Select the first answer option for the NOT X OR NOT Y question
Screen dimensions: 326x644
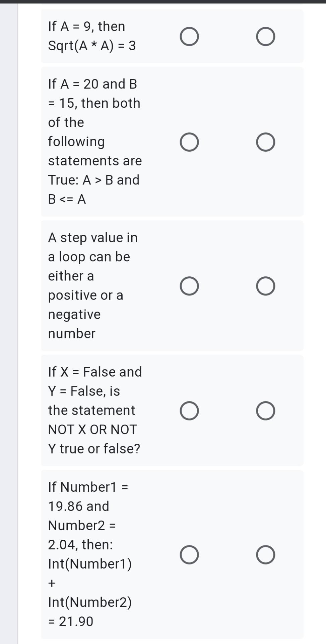point(189,410)
